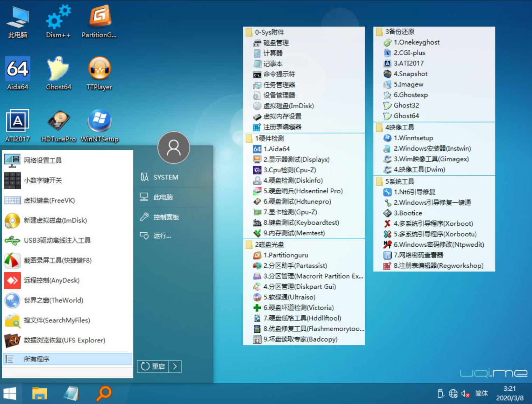Expand the arrow next to 重启

pyautogui.click(x=175, y=367)
